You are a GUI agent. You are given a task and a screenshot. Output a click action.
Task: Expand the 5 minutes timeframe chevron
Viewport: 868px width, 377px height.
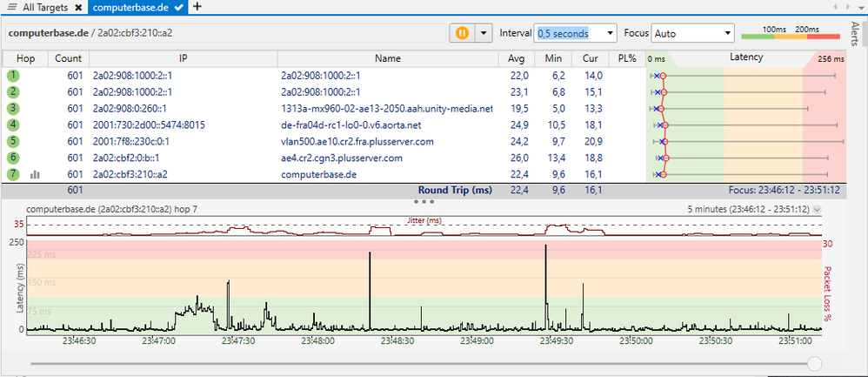click(x=818, y=210)
